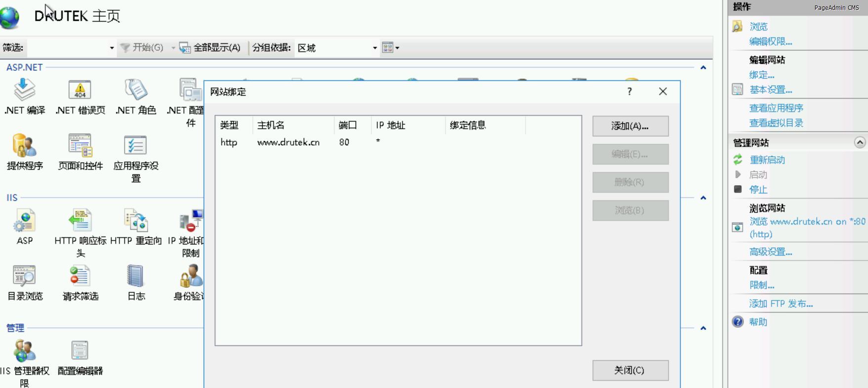This screenshot has width=868, height=388.
Task: Click the 端口 column header
Action: click(353, 125)
